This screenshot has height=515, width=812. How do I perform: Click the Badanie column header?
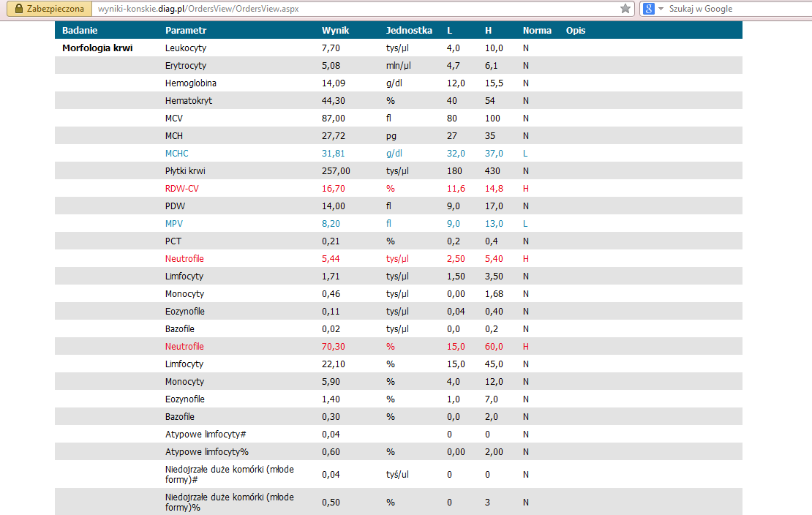coord(80,31)
